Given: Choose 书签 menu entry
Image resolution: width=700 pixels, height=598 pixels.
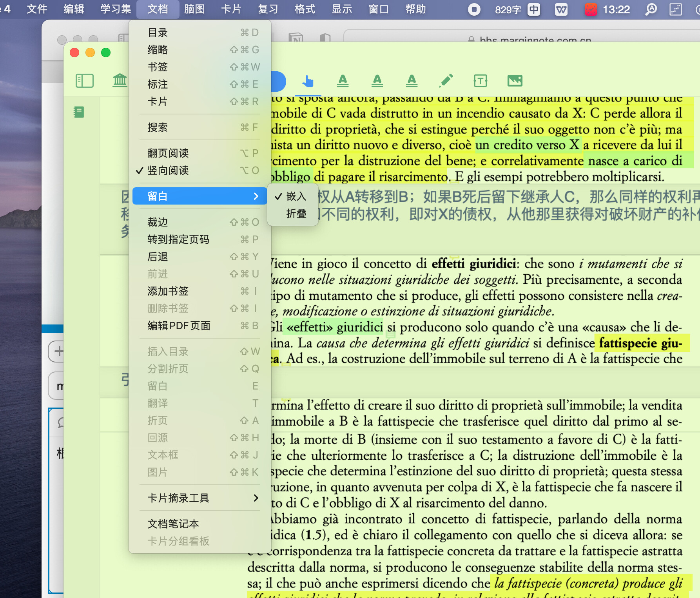Looking at the screenshot, I should (200, 67).
